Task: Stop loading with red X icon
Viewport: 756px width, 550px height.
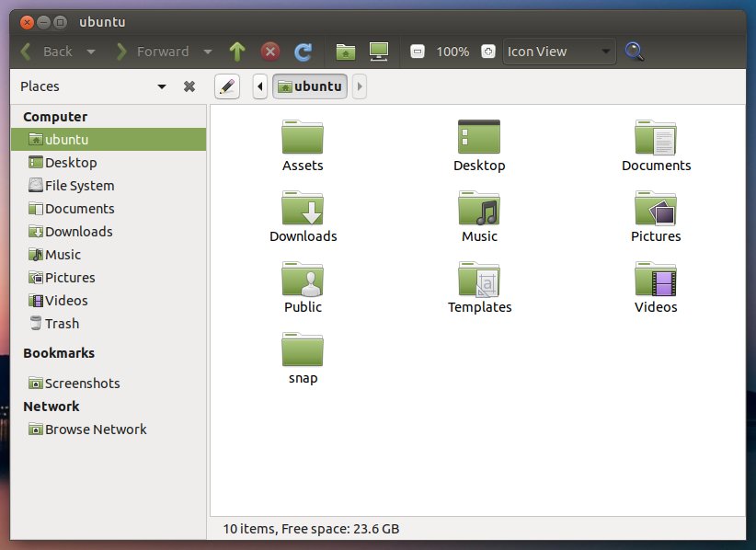Action: click(270, 52)
